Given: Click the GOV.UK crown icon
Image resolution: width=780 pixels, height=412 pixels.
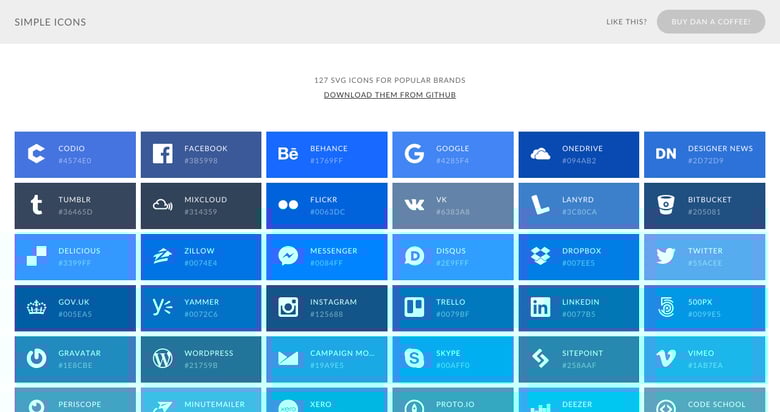Looking at the screenshot, I should point(36,308).
